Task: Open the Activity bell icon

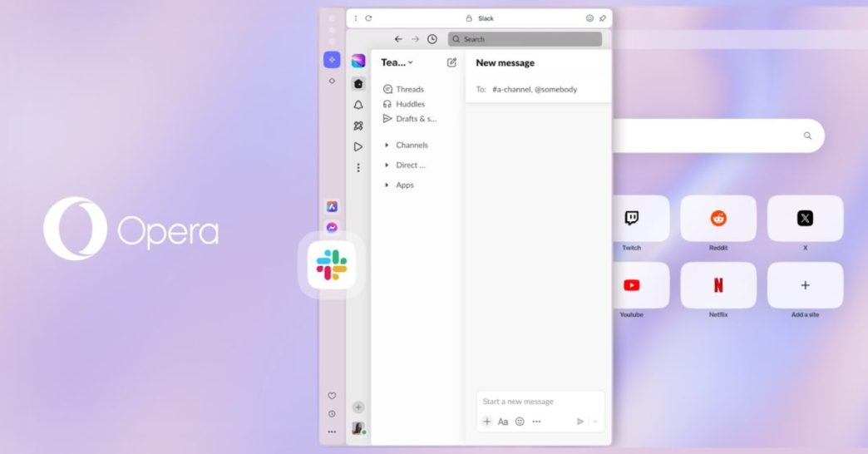Action: pos(358,105)
